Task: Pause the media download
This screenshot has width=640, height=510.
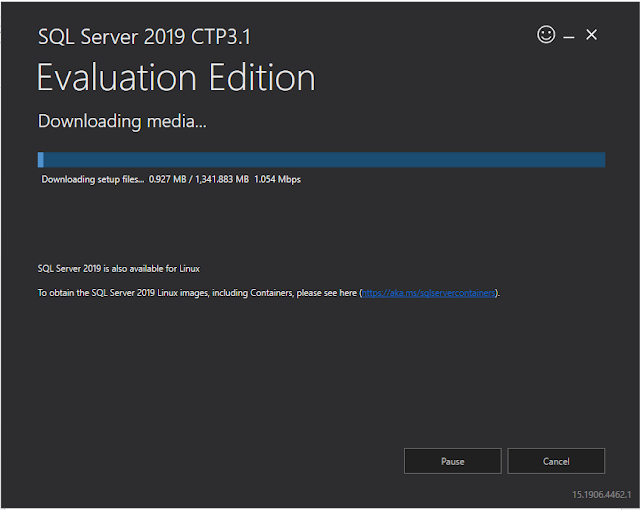Action: 453,461
